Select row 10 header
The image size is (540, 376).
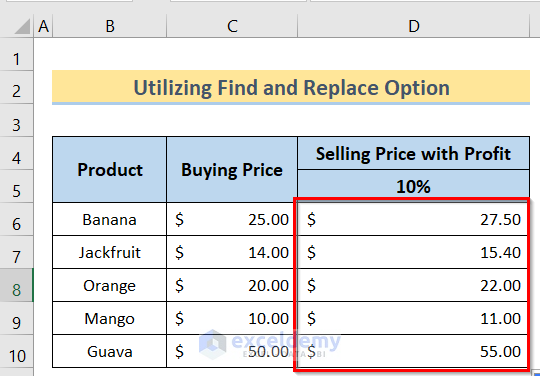click(17, 352)
